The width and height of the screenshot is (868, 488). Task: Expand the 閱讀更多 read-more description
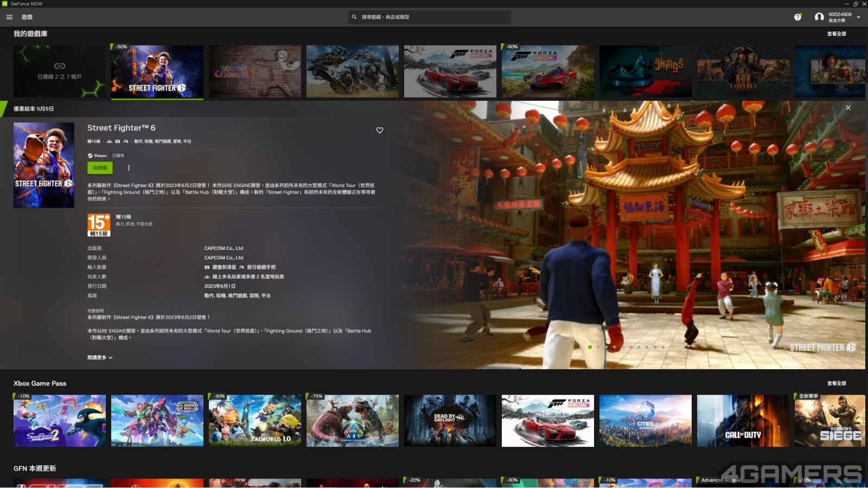click(x=100, y=358)
